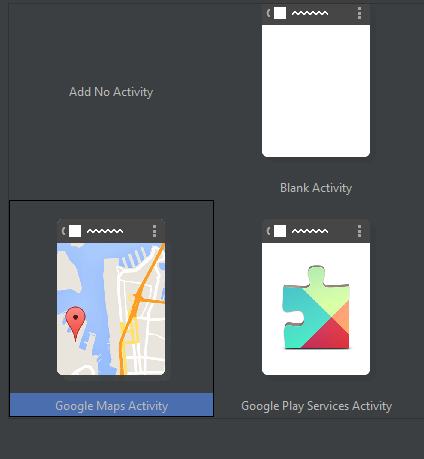Select the Google Maps Activity map thumbnail
The width and height of the screenshot is (424, 459).
pyautogui.click(x=111, y=297)
